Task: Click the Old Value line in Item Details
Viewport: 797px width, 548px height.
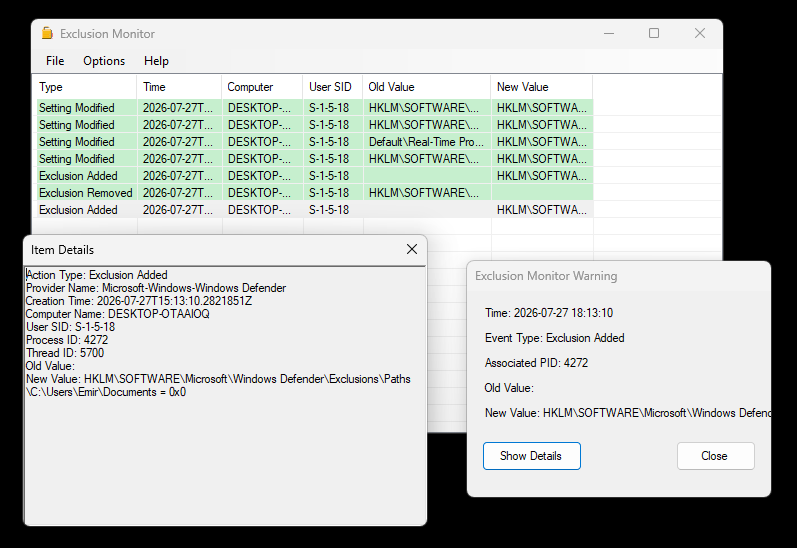Action: pyautogui.click(x=50, y=366)
